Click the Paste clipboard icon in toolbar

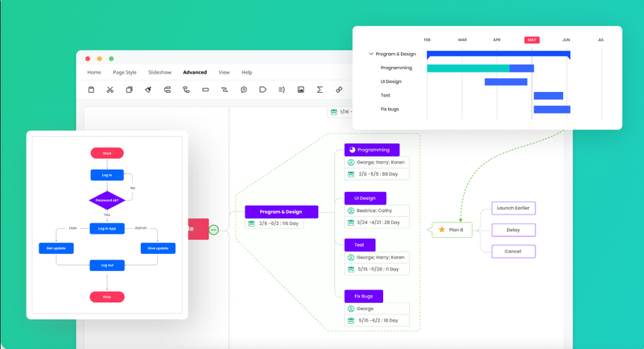[x=91, y=89]
